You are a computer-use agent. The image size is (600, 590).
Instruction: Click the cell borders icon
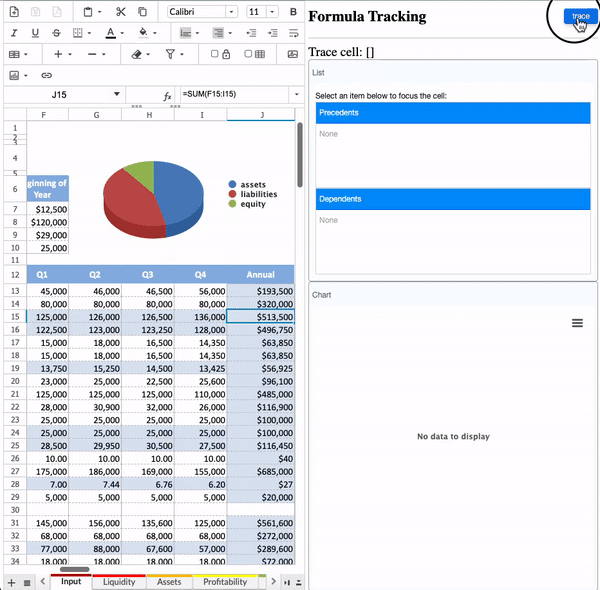tap(78, 33)
